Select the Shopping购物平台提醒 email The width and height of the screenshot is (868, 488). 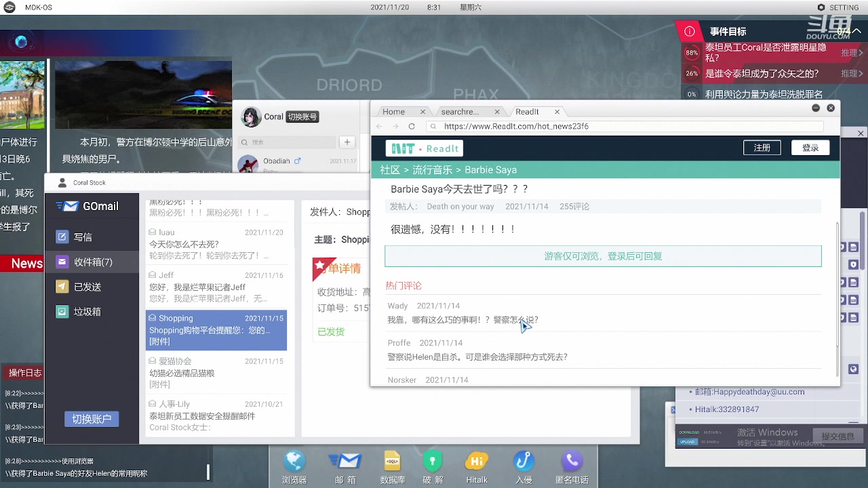tap(216, 330)
